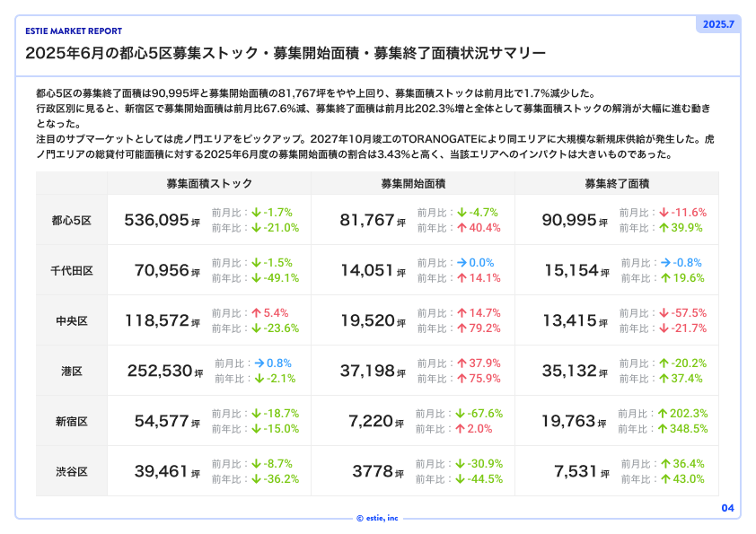Image resolution: width=756 pixels, height=534 pixels.
Task: Click the red down arrow next to -57.5%
Action: [x=664, y=313]
